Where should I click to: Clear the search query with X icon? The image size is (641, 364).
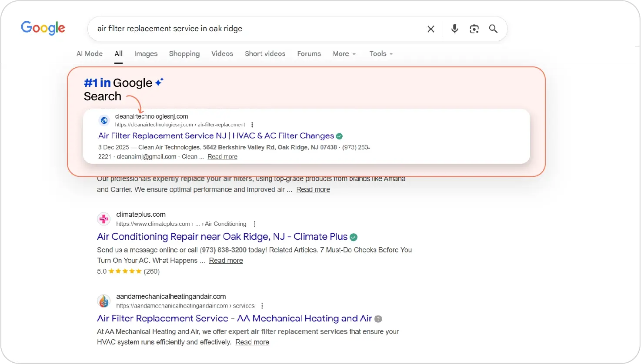(x=431, y=29)
